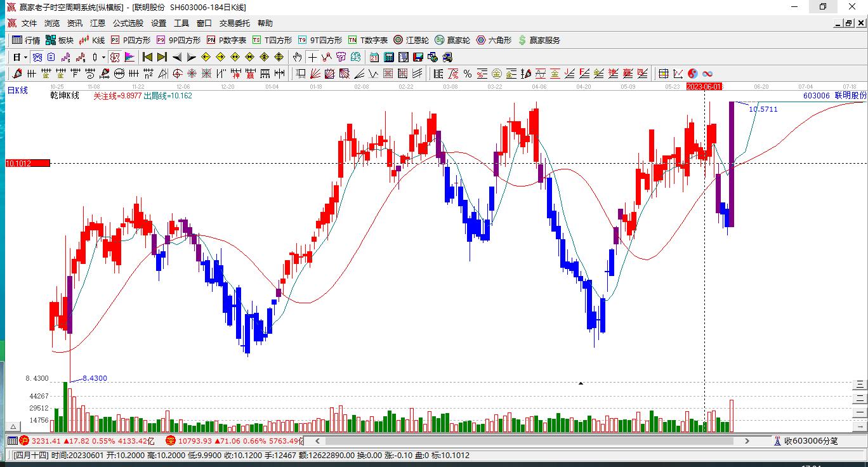Screen dimensions: 868x467
Task: Open the calculator icon in toolbar
Action: point(389,57)
